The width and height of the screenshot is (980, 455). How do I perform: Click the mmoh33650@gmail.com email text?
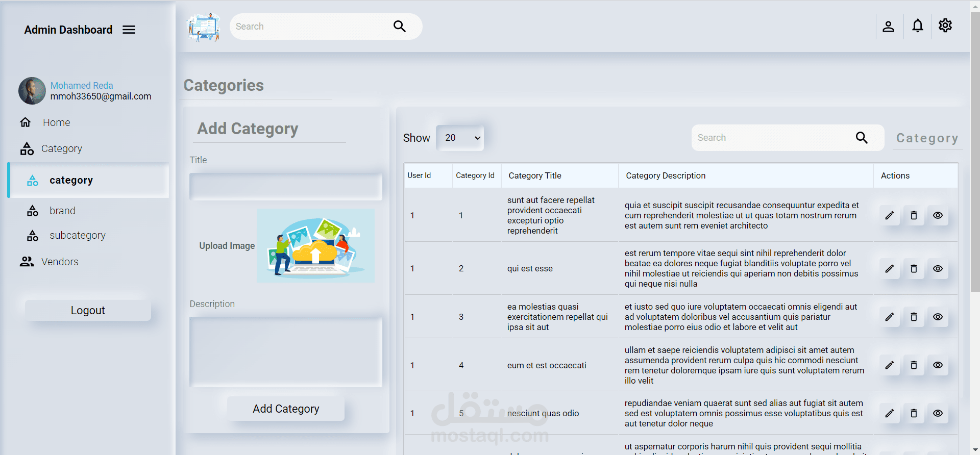point(101,96)
